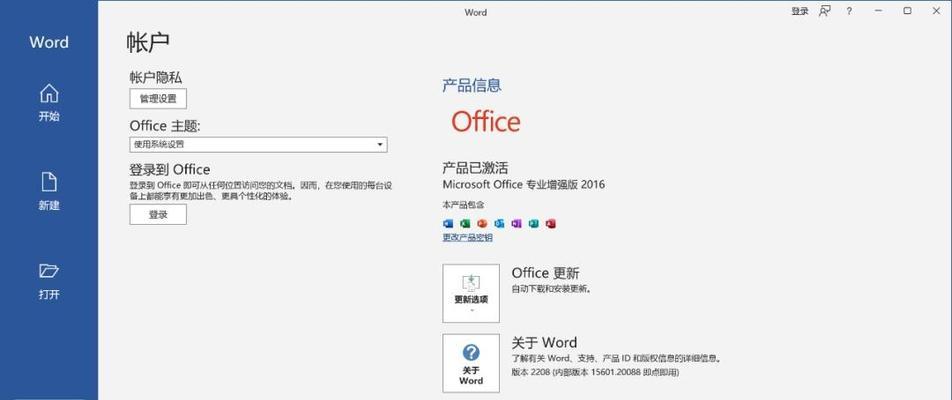
Task: Open the 打开 file browser page
Action: pyautogui.click(x=49, y=282)
